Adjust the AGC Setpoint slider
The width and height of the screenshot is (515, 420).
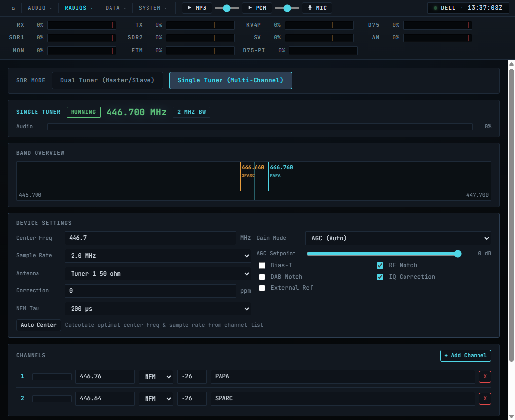point(384,254)
